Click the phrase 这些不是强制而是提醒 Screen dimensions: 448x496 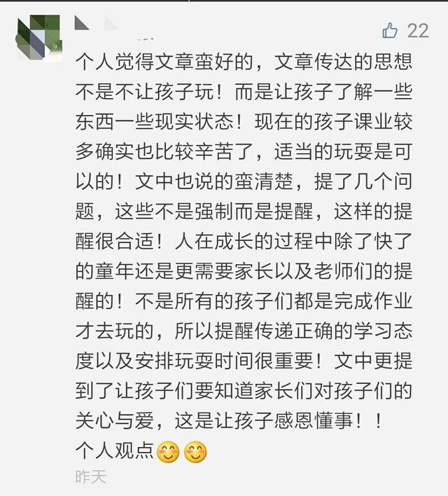click(x=213, y=212)
